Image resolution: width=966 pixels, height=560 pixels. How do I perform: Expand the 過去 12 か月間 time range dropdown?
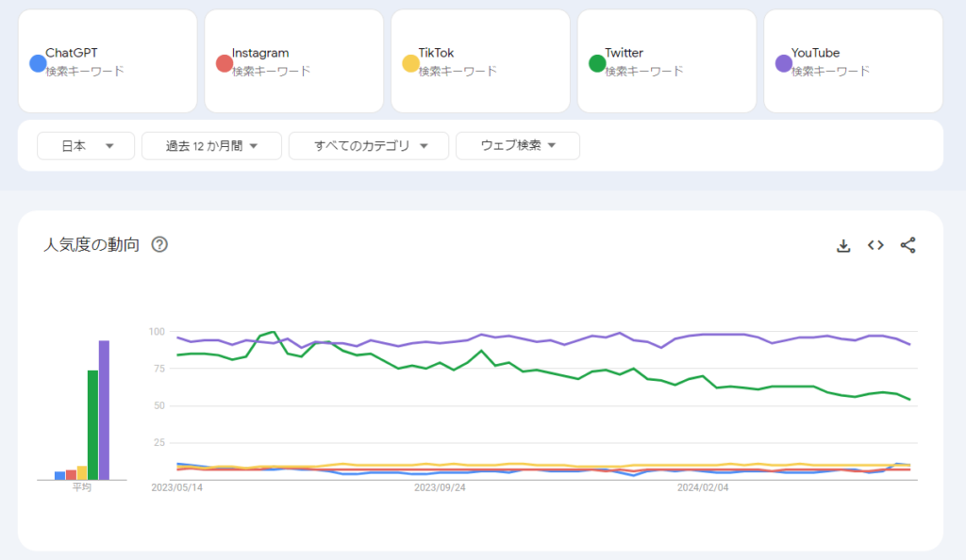pos(211,146)
